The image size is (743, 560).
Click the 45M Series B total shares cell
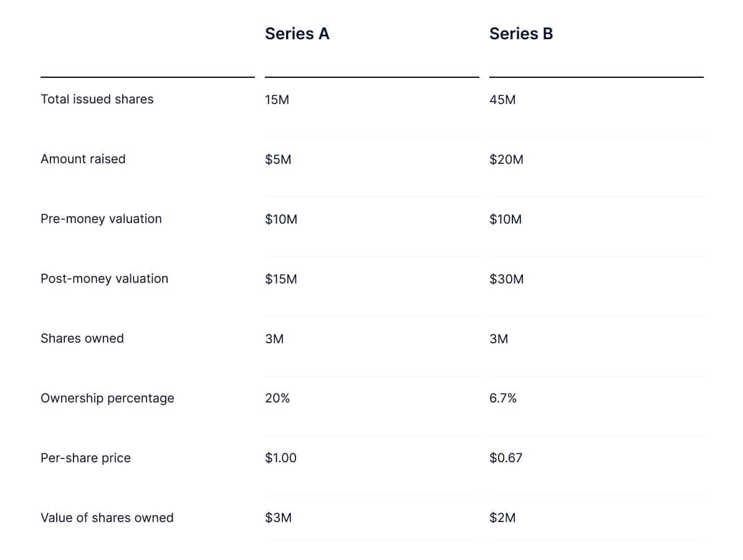tap(502, 100)
